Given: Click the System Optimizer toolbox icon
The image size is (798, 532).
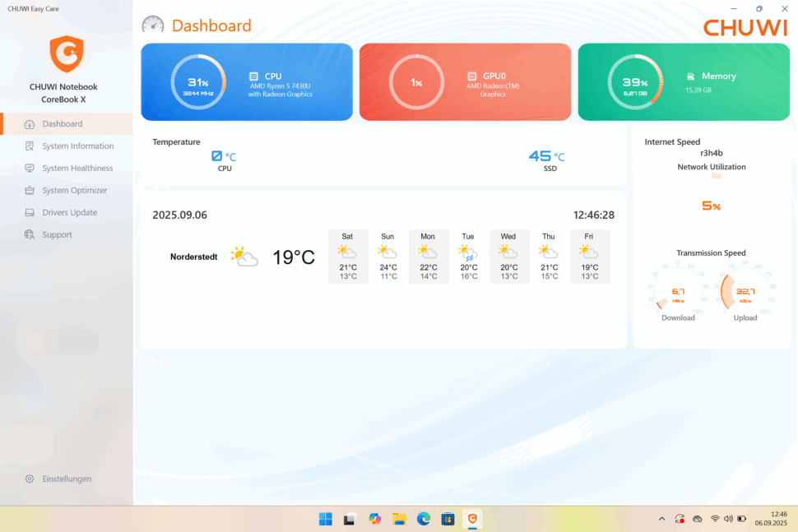Looking at the screenshot, I should pyautogui.click(x=30, y=190).
